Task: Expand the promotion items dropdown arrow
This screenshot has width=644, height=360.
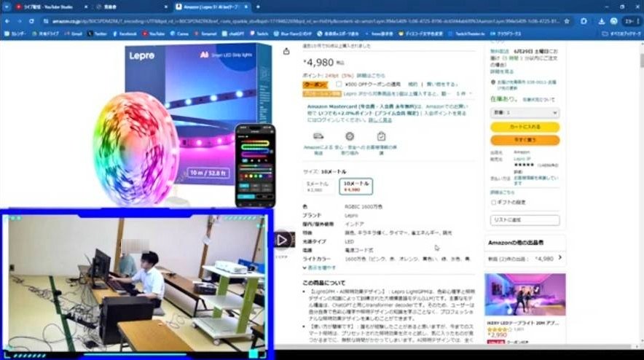Action: click(x=471, y=94)
